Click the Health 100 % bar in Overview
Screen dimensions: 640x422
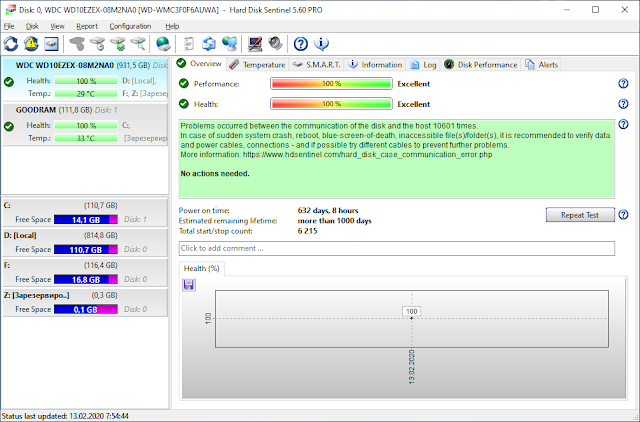[x=331, y=104]
